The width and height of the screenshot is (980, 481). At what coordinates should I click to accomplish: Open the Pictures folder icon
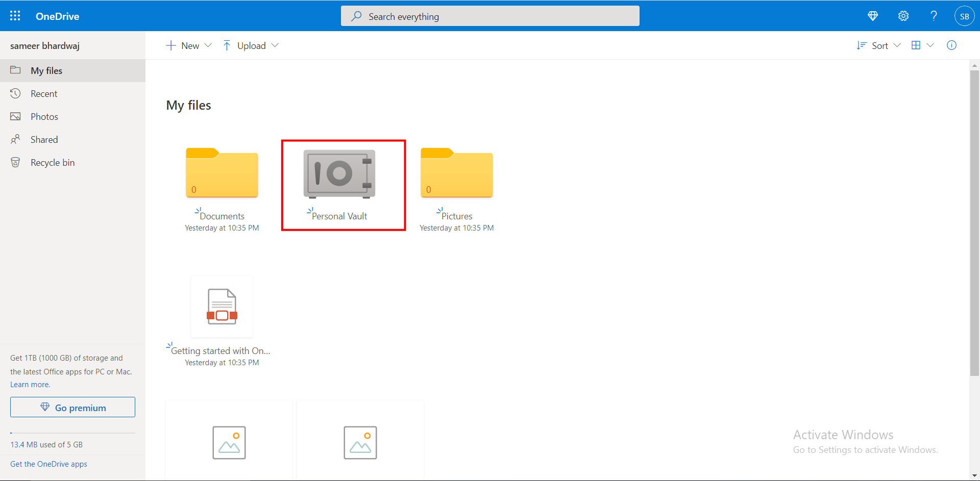pos(457,172)
